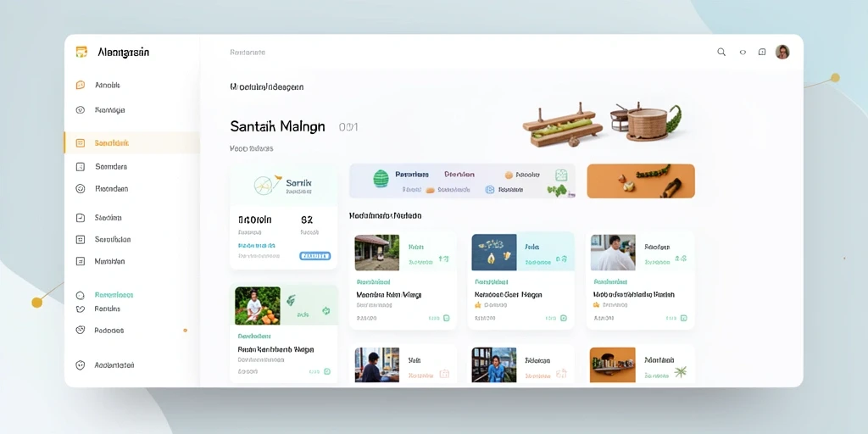Click green square icon on white-shirt card footer

pyautogui.click(x=684, y=319)
